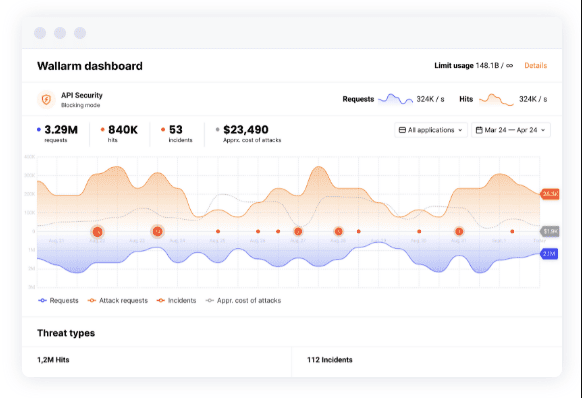Click the first large incident marker on the timeline
This screenshot has width=582, height=398.
(97, 232)
